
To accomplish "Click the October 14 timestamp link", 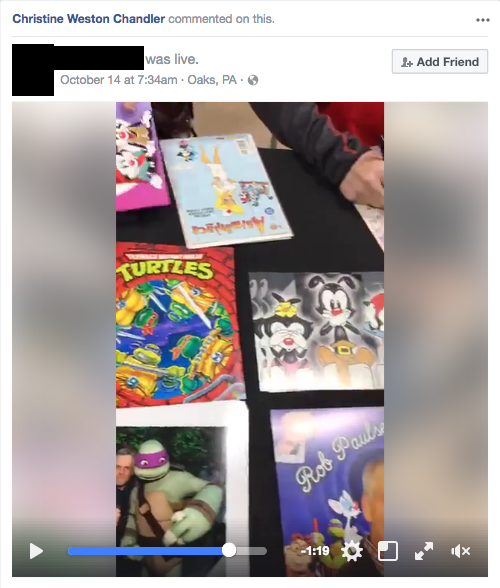I will point(119,80).
